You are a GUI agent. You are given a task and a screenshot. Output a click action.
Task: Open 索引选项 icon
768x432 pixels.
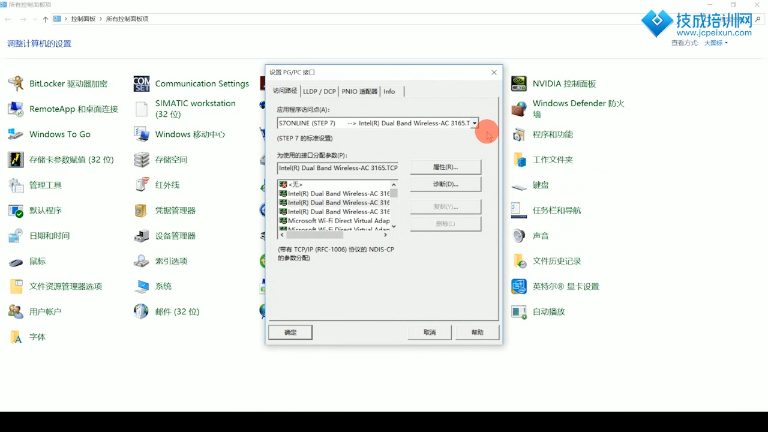tap(142, 261)
